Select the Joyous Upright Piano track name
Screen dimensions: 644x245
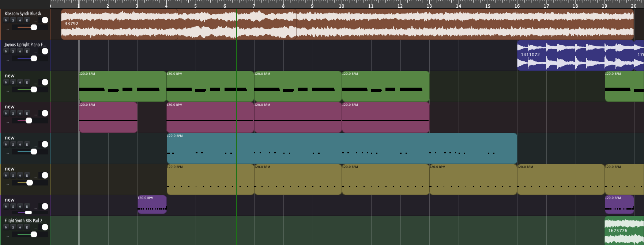[25, 45]
